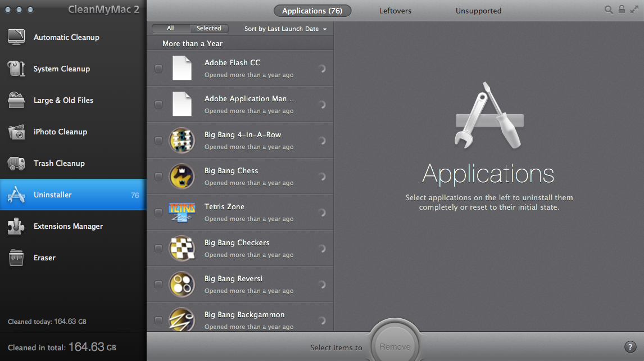This screenshot has width=644, height=361.
Task: Click Adobe Application Man… app name
Action: point(249,98)
